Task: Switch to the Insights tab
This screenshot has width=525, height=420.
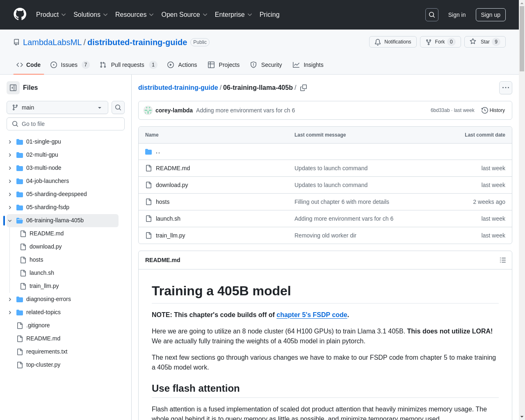Action: (308, 65)
